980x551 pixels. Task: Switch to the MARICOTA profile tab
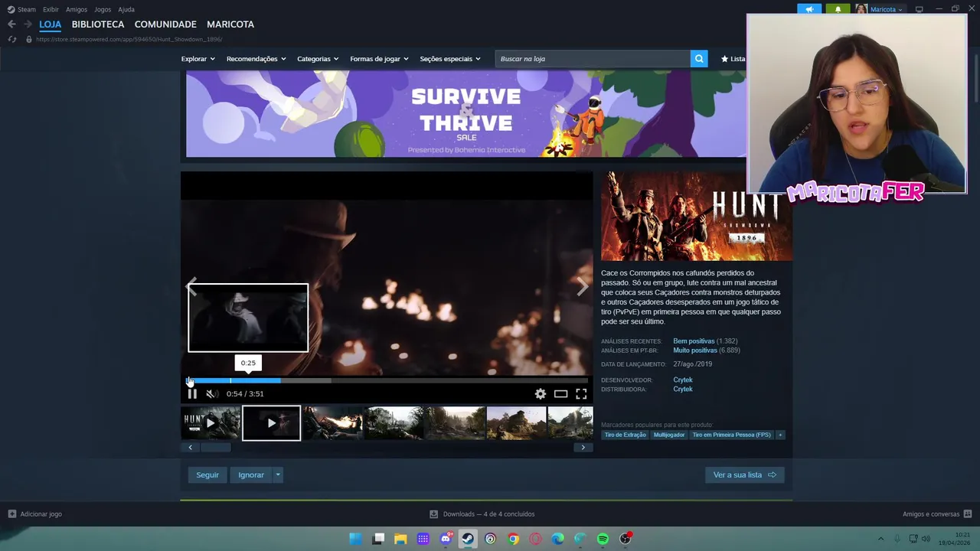(x=230, y=24)
